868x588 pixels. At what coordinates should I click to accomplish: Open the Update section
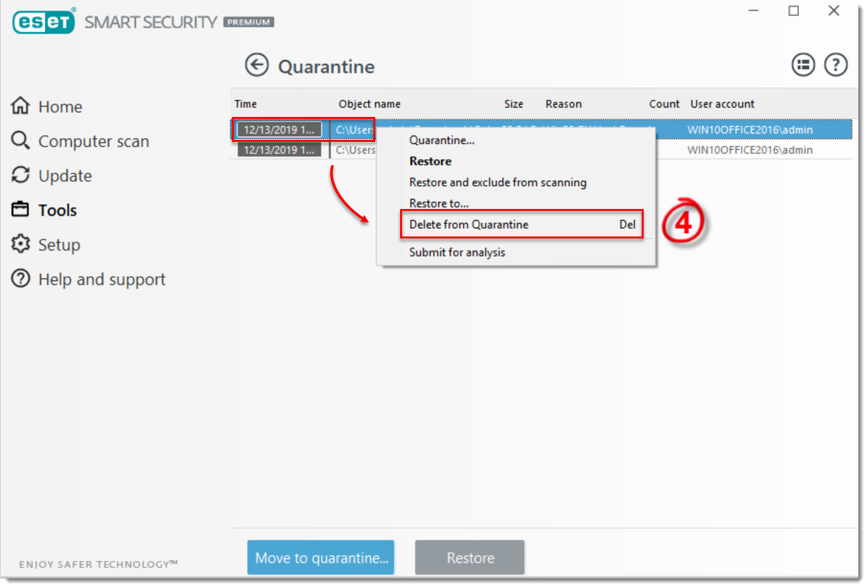click(65, 176)
